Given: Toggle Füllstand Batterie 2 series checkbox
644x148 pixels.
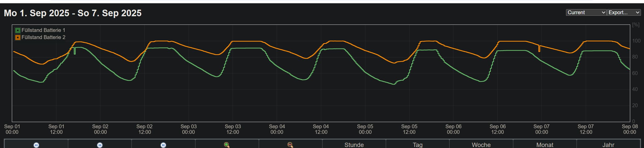Looking at the screenshot, I should pyautogui.click(x=18, y=38).
